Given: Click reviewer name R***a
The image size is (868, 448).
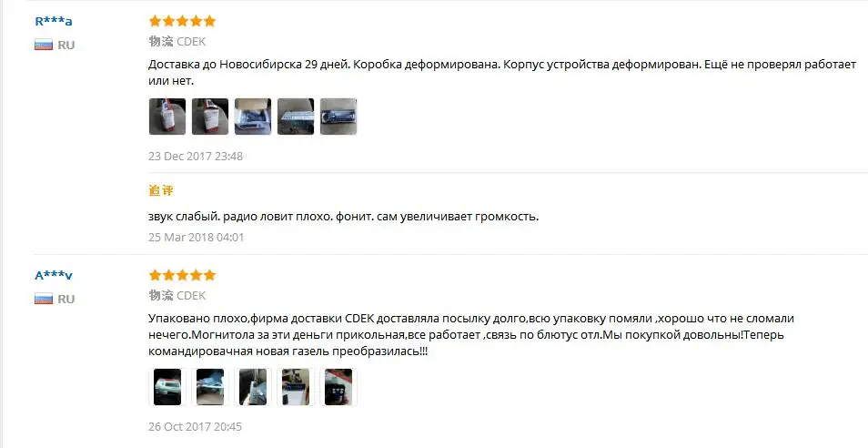Looking at the screenshot, I should point(53,22).
